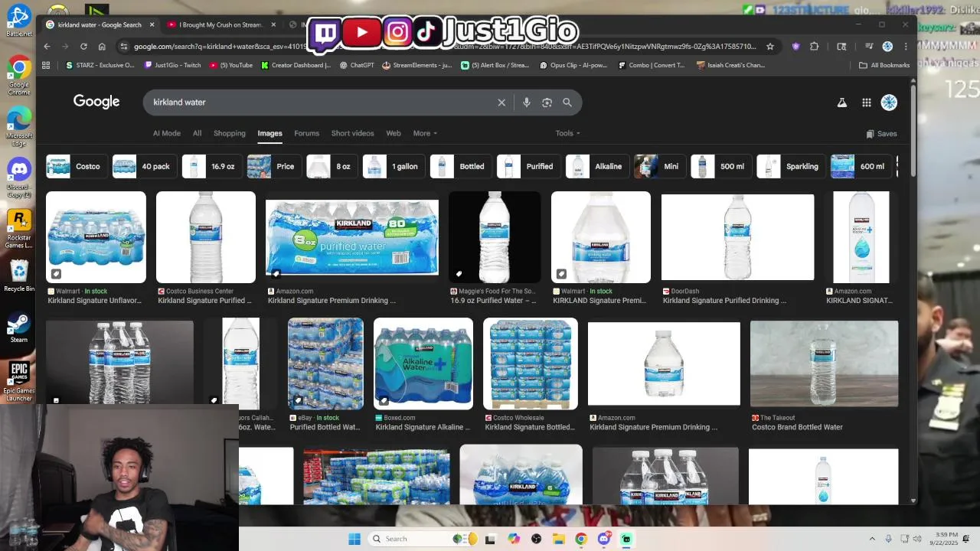Open the Creator Dashboard bookmark
The width and height of the screenshot is (980, 551).
coord(296,65)
